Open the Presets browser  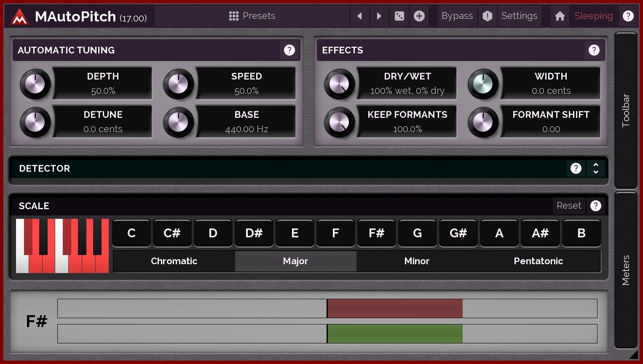252,16
